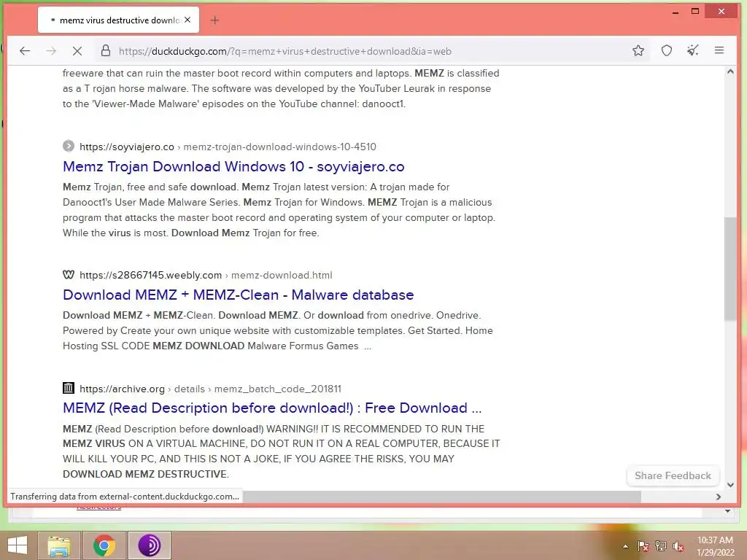Select the memz virus destructive download tab
The width and height of the screenshot is (747, 560).
pyautogui.click(x=118, y=20)
